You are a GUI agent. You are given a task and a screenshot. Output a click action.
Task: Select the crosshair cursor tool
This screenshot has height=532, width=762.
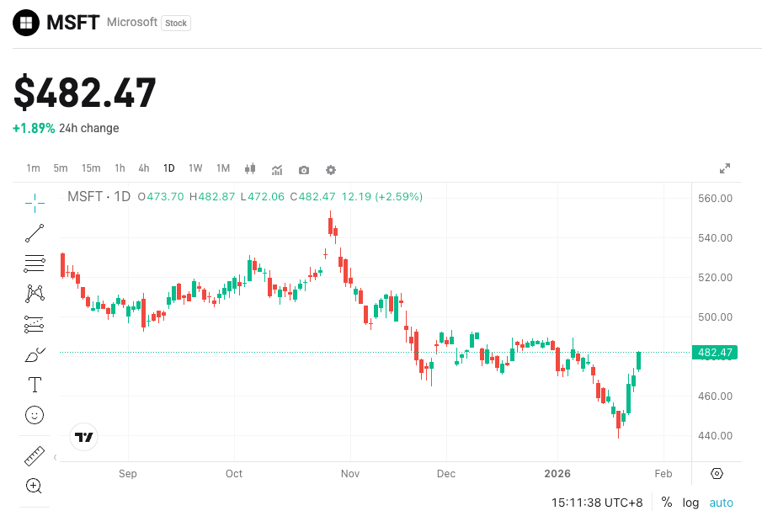click(34, 203)
